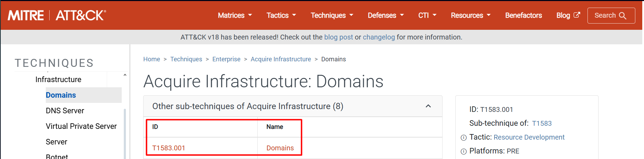The width and height of the screenshot is (644, 159).
Task: Open the Resource Development tactic link
Action: [529, 137]
